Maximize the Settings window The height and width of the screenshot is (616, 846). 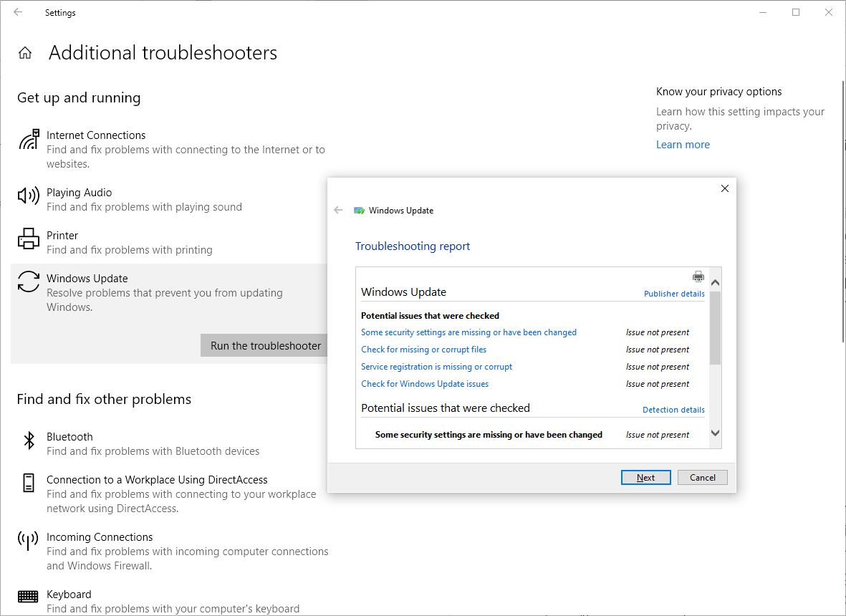[796, 12]
